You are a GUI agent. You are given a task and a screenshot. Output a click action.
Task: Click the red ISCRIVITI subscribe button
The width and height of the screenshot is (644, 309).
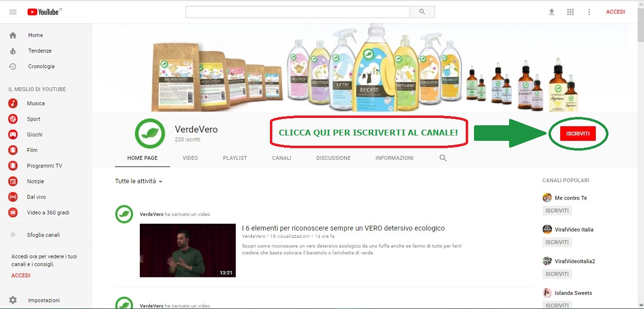pos(578,134)
